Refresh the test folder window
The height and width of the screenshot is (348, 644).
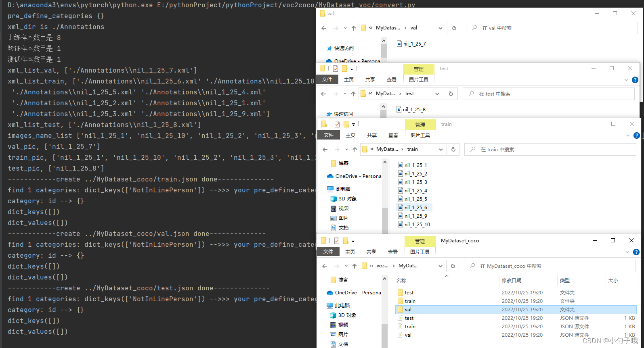[x=451, y=94]
